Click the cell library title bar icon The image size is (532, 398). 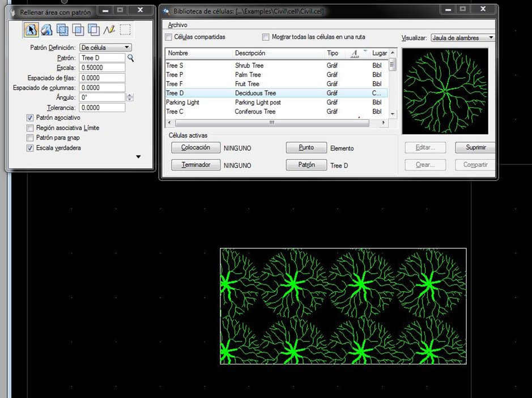click(x=166, y=11)
